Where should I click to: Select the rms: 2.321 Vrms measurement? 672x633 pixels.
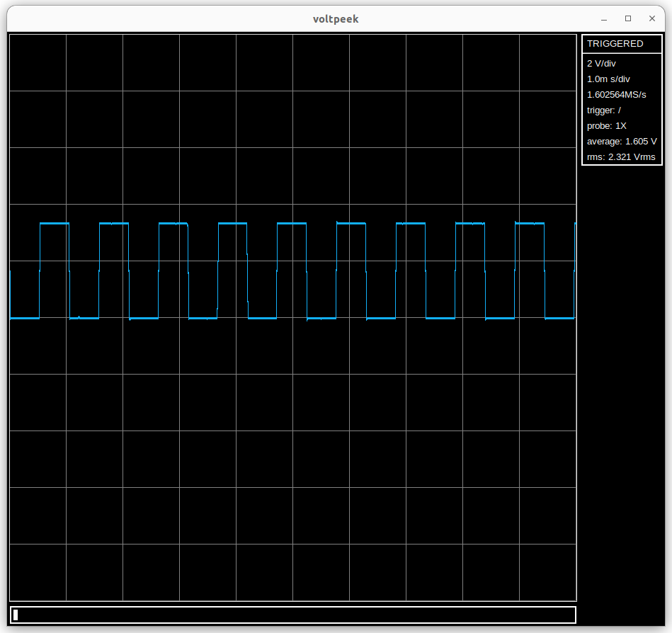(x=621, y=157)
